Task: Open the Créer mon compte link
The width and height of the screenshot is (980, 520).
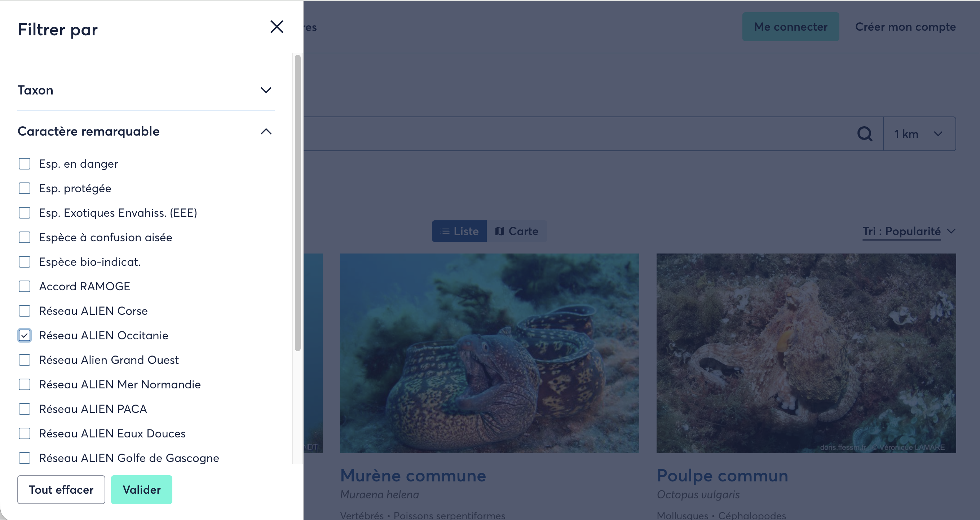Action: tap(905, 27)
